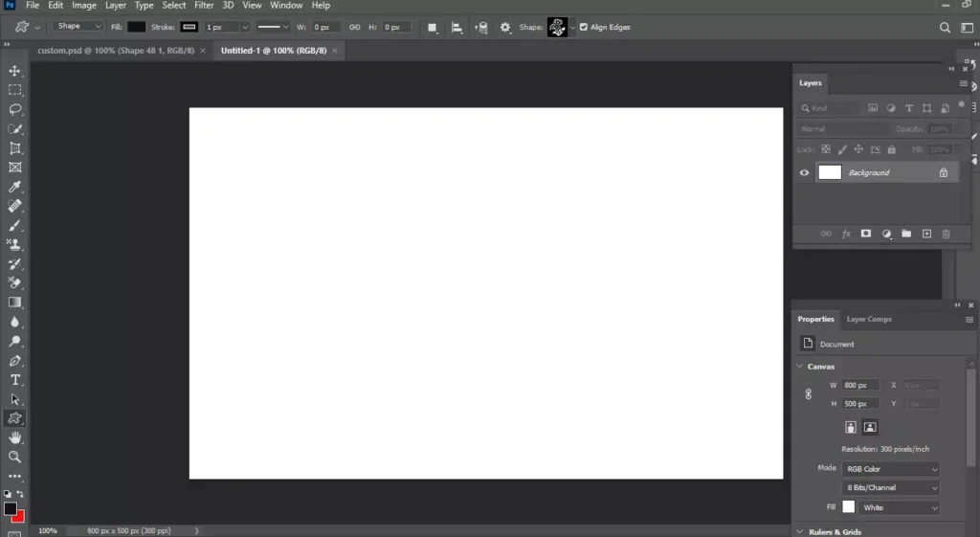Create a new layer in Layers panel
Viewport: 980px width, 537px height.
click(x=926, y=234)
